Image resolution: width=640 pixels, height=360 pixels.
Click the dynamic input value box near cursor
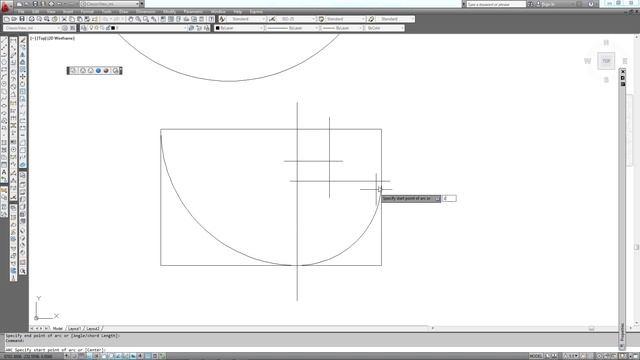point(449,198)
